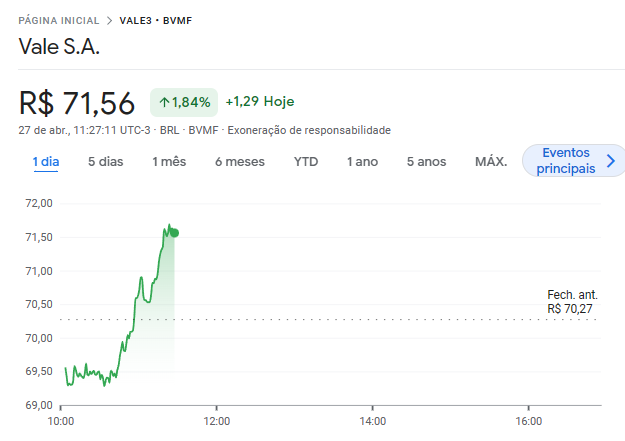Click the Fech. ant. R$ 70,27 label
This screenshot has height=441, width=625.
pos(572,302)
